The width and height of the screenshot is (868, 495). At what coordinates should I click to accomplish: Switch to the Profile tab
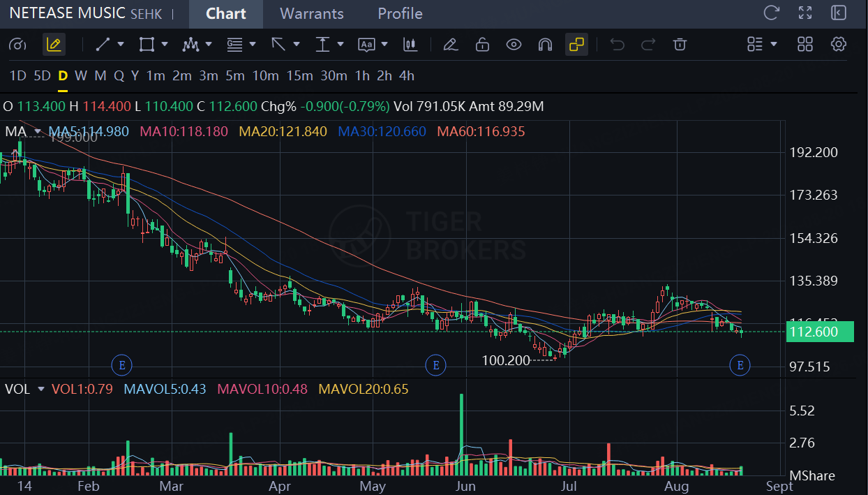coord(400,14)
